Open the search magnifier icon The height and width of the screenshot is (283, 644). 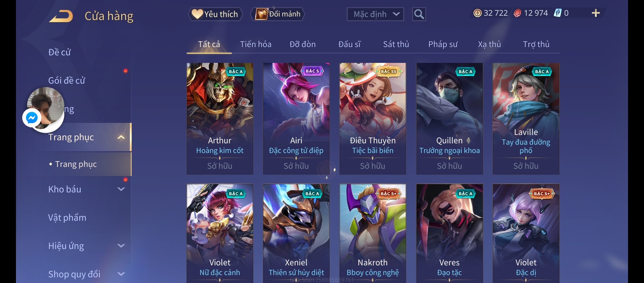[419, 14]
